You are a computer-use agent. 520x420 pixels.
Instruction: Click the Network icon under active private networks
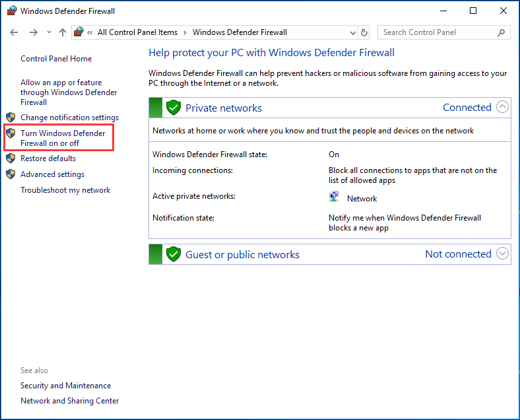pos(334,196)
